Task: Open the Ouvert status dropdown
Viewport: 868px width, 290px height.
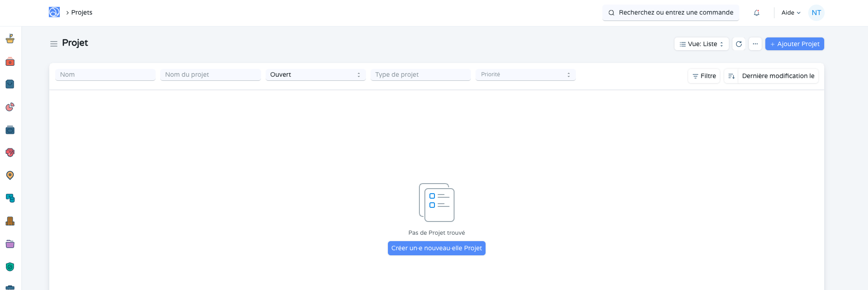Action: coord(315,74)
